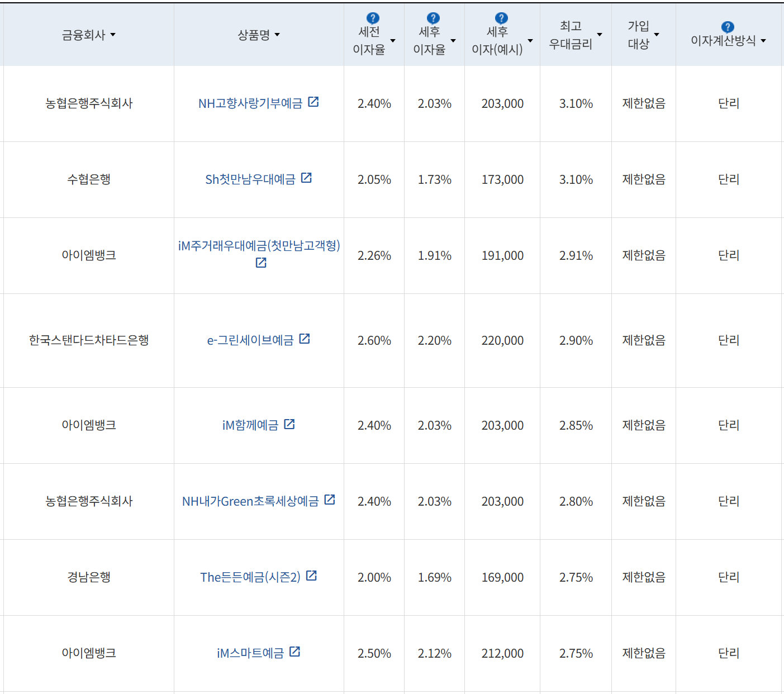Click external link icon beside iM함께예금
Image resolution: width=784 pixels, height=694 pixels.
[x=289, y=424]
